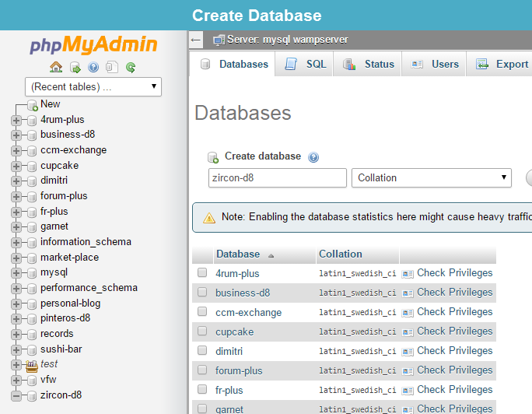Switch to the Databases tab

click(233, 64)
